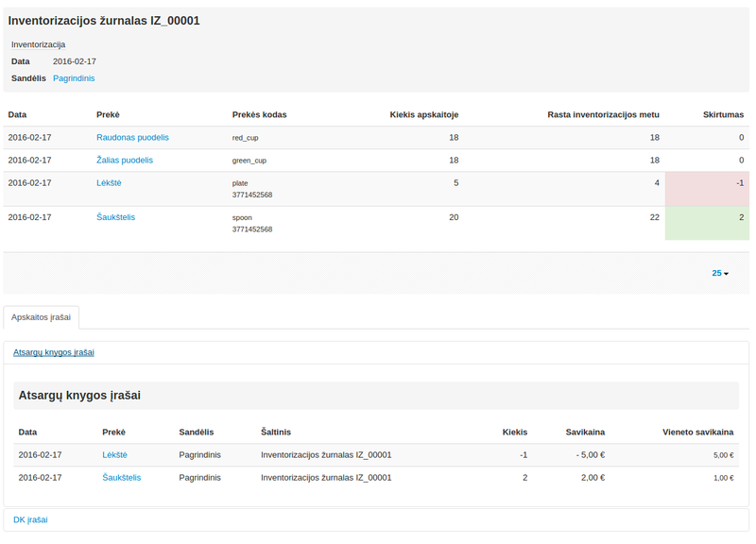
Task: Expand the DK įrašai section
Action: click(x=30, y=519)
